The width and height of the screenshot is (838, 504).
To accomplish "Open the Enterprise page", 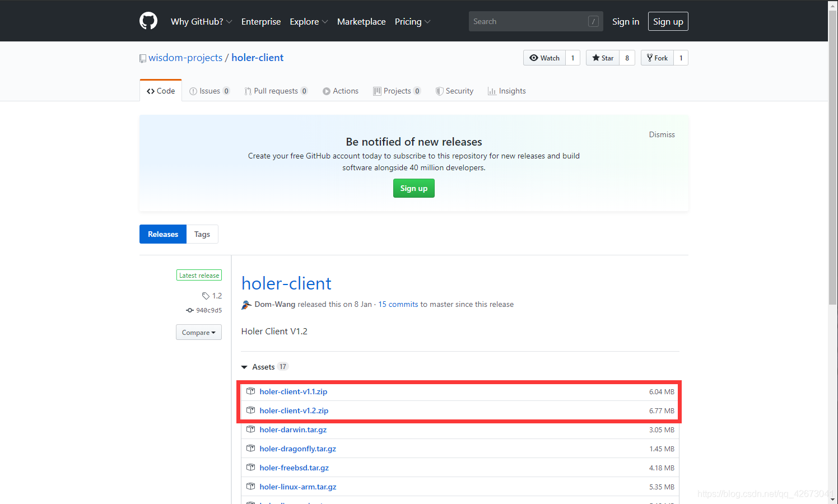I will [x=261, y=21].
